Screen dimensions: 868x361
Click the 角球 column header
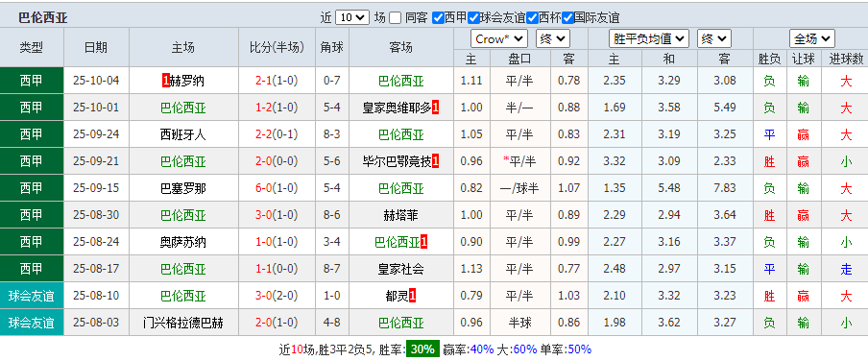pyautogui.click(x=332, y=48)
